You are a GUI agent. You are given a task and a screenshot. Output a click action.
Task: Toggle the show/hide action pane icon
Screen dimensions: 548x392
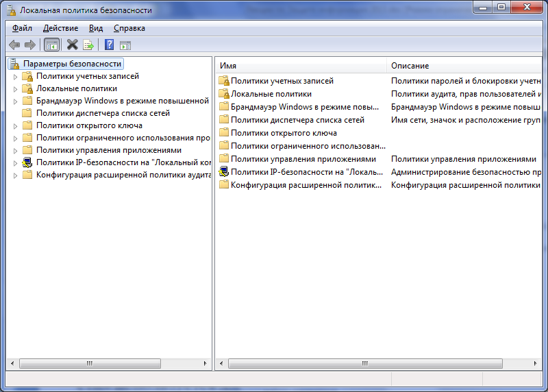tap(125, 45)
